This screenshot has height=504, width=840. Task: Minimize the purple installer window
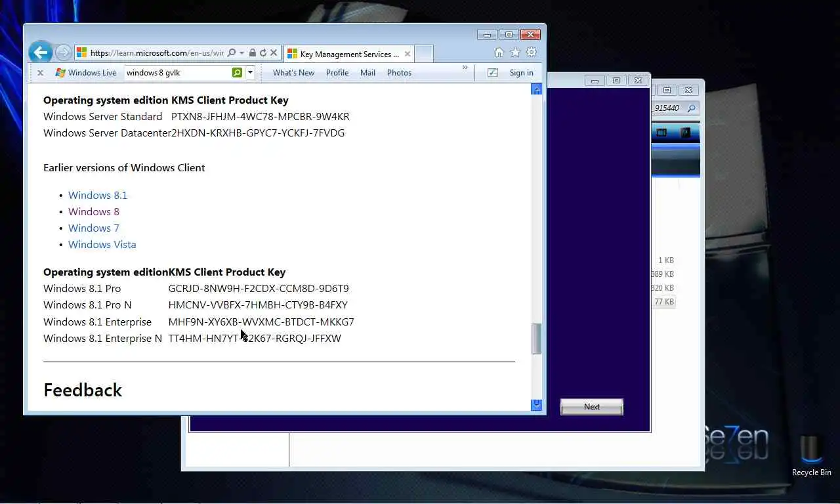(x=595, y=81)
